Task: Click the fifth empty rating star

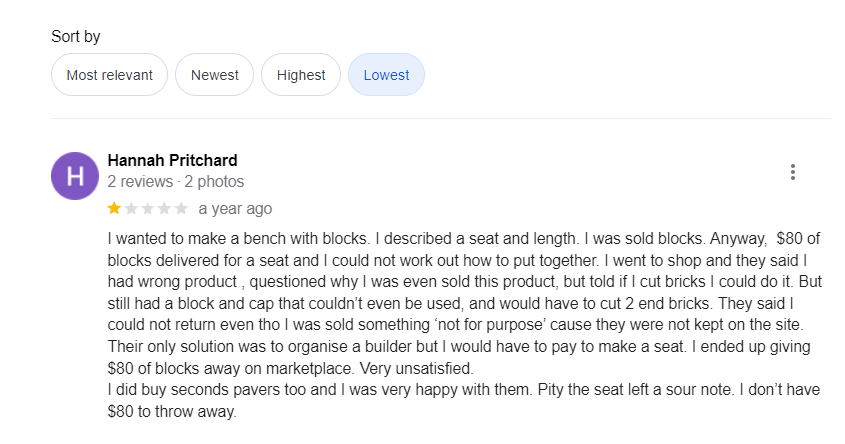Action: click(181, 209)
